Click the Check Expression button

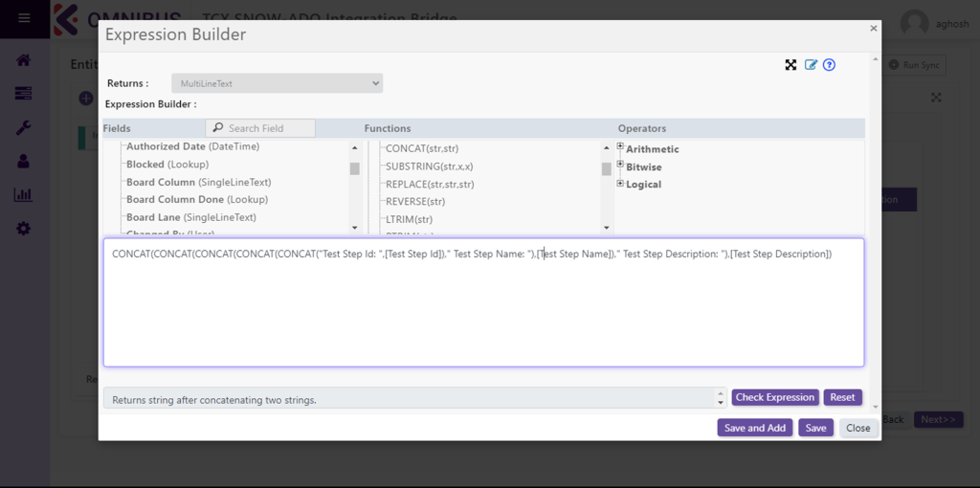pos(775,397)
